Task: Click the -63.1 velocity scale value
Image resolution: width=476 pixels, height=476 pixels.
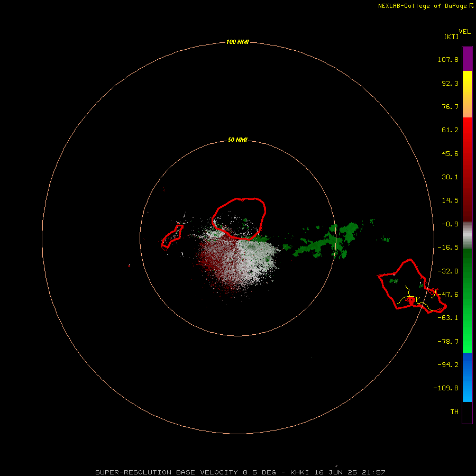Action: coord(448,318)
